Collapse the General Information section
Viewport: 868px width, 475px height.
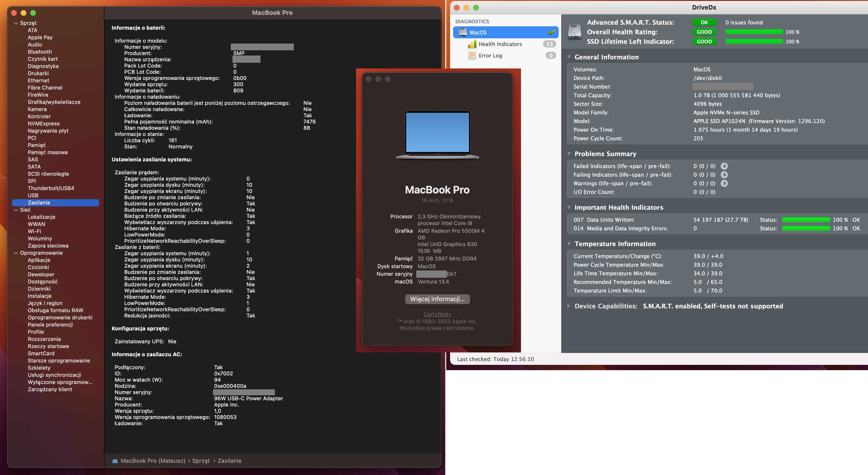569,57
